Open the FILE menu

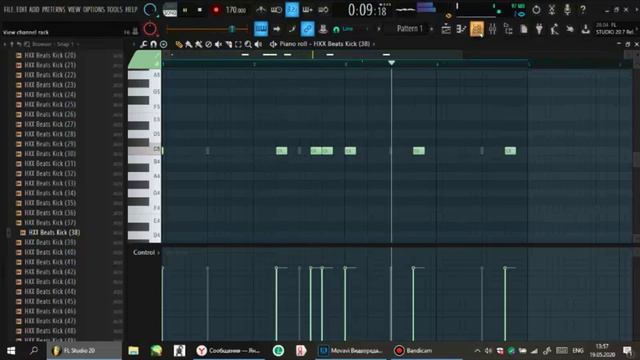point(8,9)
